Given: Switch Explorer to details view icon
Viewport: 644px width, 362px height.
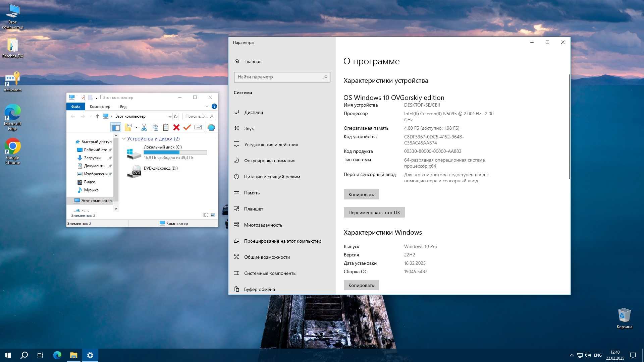Looking at the screenshot, I should 206,215.
